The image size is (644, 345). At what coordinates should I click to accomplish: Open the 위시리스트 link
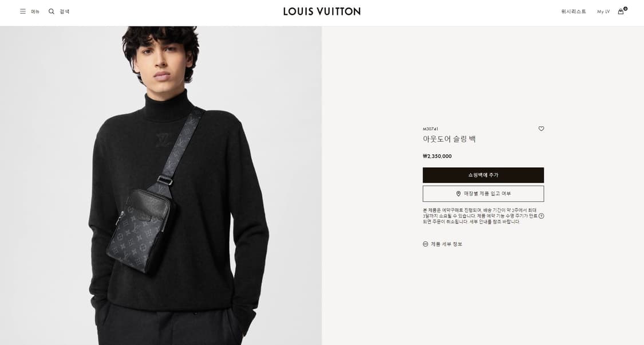574,11
